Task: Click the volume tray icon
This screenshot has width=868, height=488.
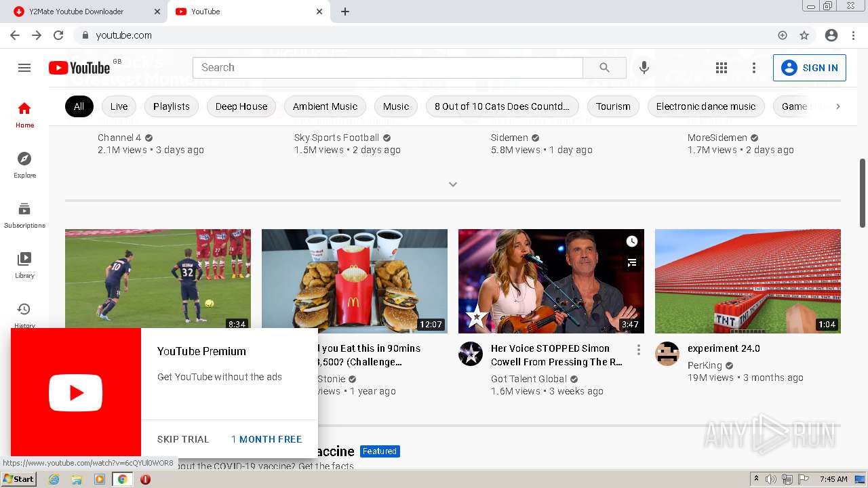Action: pyautogui.click(x=771, y=479)
